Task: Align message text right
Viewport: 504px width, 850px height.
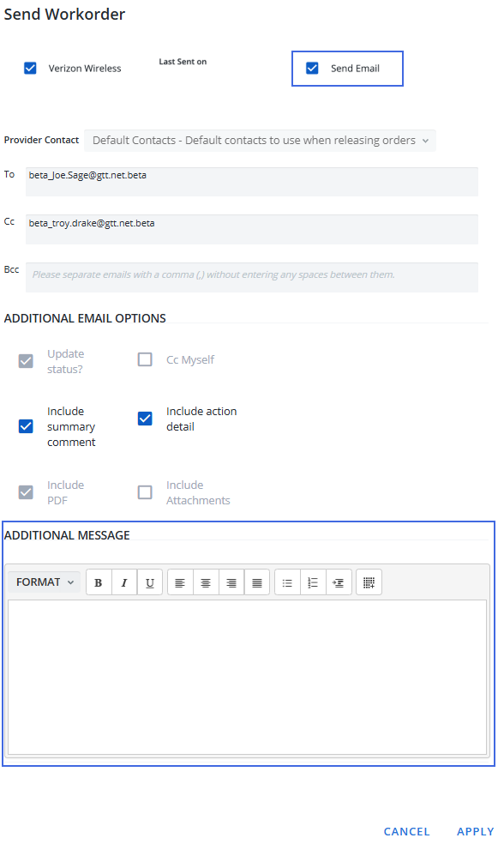Action: pyautogui.click(x=231, y=582)
